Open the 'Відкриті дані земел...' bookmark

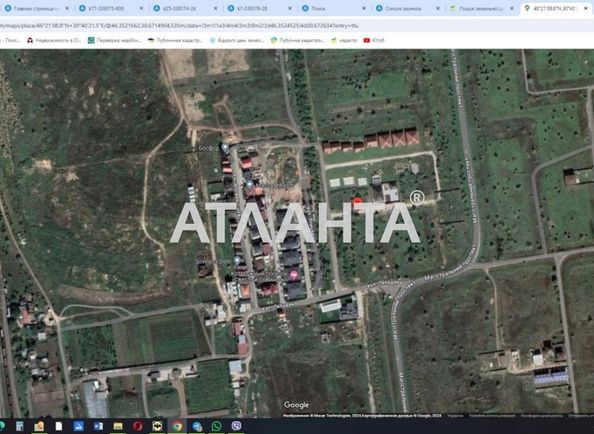click(237, 40)
